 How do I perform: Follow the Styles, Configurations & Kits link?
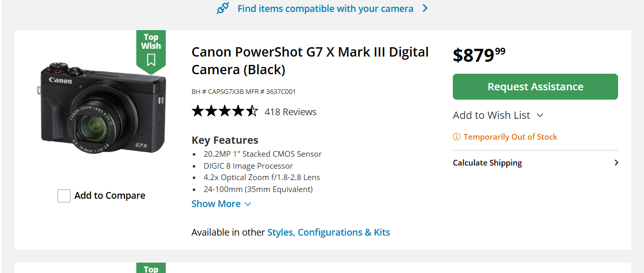[x=328, y=232]
